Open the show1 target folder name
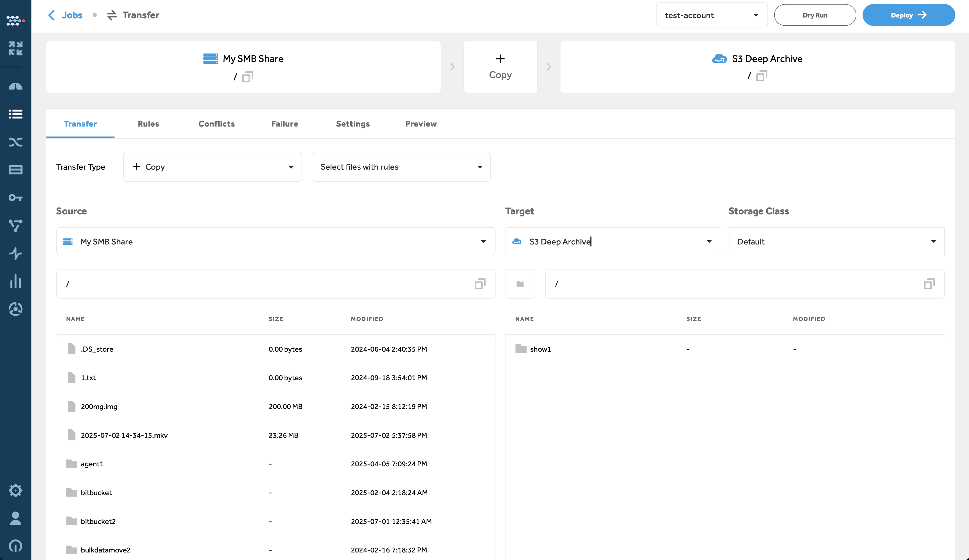Viewport: 969px width, 560px height. [540, 349]
